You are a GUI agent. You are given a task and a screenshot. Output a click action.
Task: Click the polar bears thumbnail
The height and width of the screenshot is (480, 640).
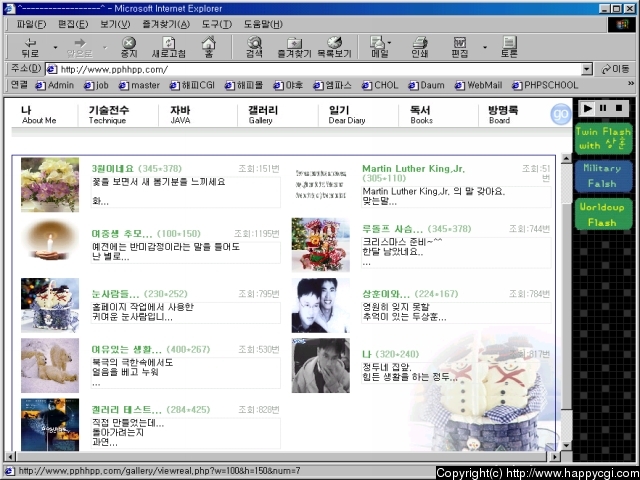click(50, 365)
